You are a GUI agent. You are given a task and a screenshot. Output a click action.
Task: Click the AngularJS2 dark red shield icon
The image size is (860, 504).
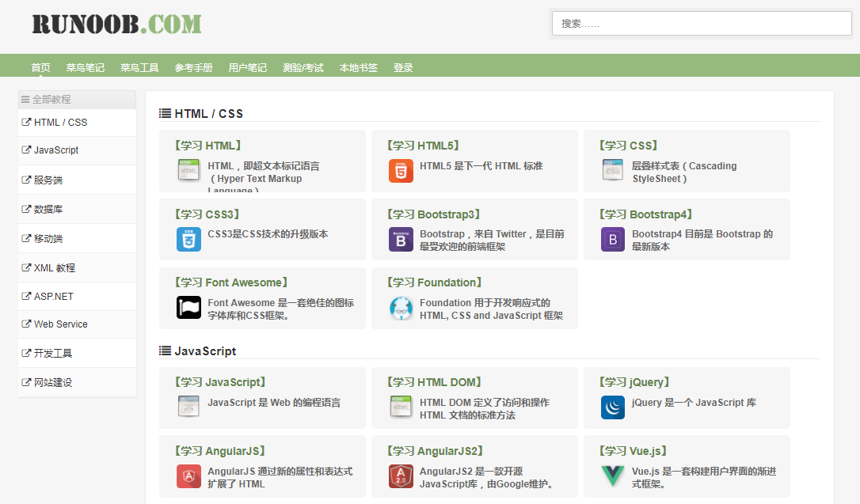point(401,476)
